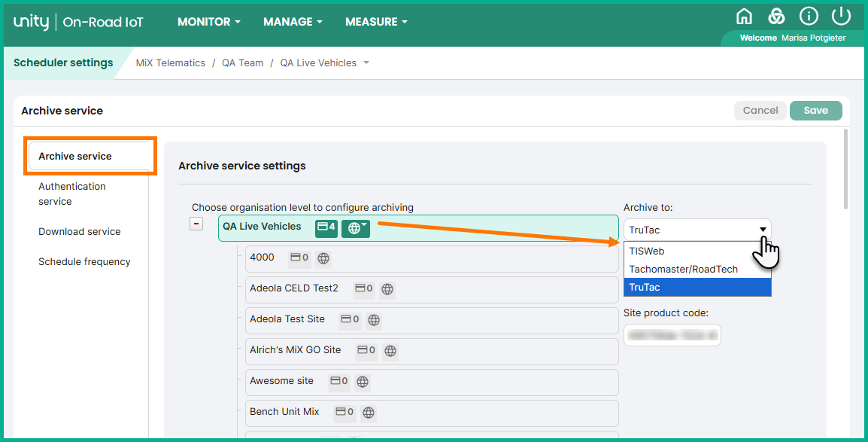The width and height of the screenshot is (868, 442).
Task: Open the MONITOR menu
Action: (x=208, y=22)
